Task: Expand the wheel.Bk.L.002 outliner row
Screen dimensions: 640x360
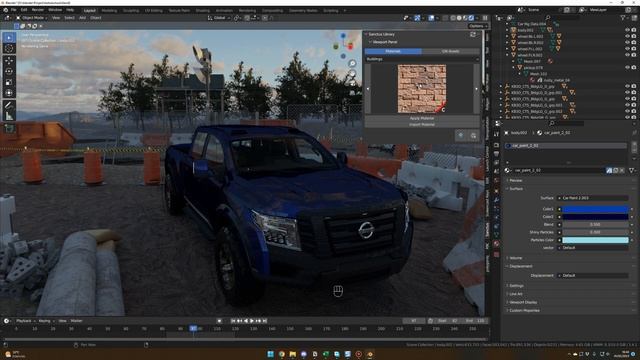Action: 507,36
